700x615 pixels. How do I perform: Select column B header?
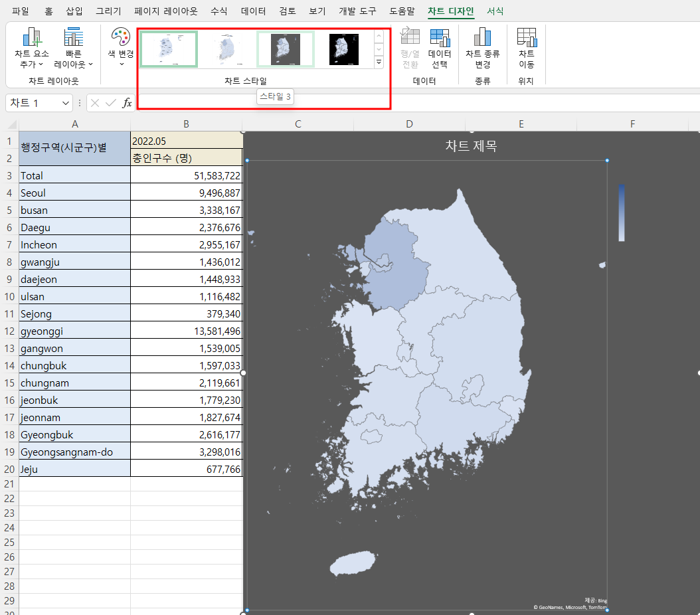point(187,124)
